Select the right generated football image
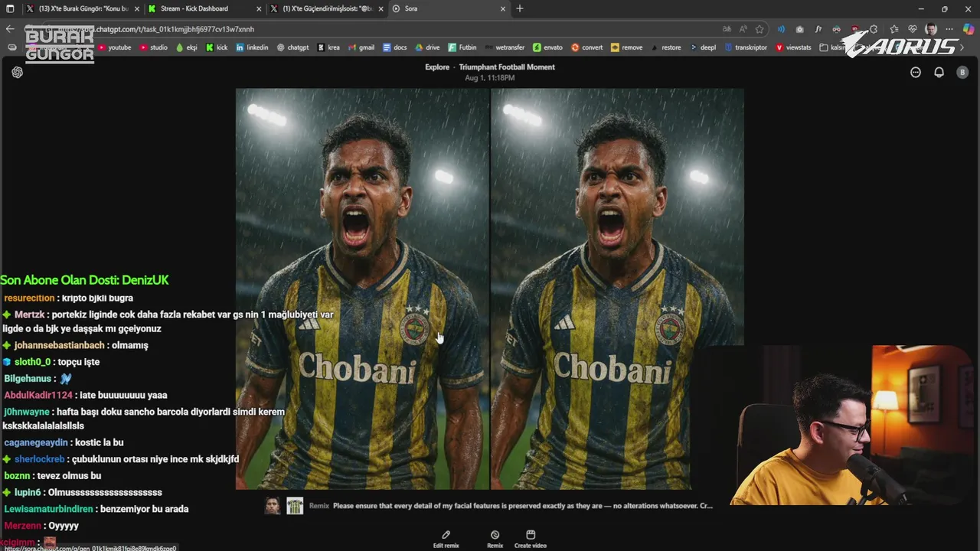This screenshot has width=980, height=551. pyautogui.click(x=617, y=289)
